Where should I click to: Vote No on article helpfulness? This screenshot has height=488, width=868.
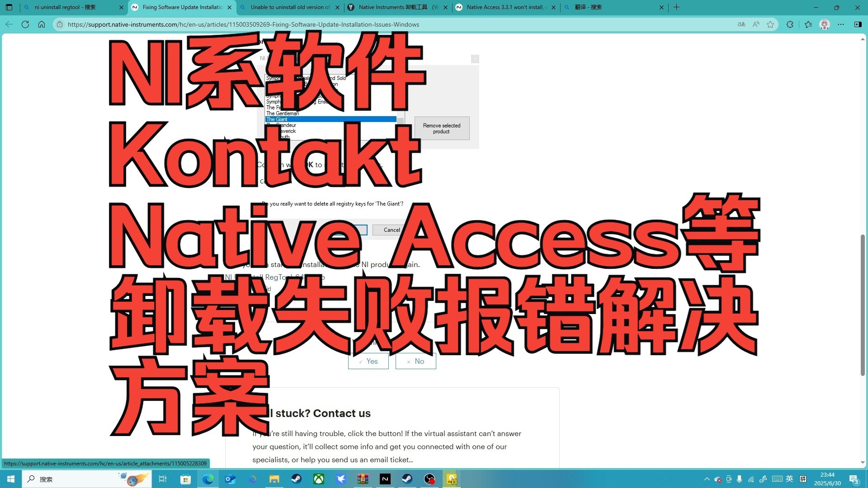[416, 361]
